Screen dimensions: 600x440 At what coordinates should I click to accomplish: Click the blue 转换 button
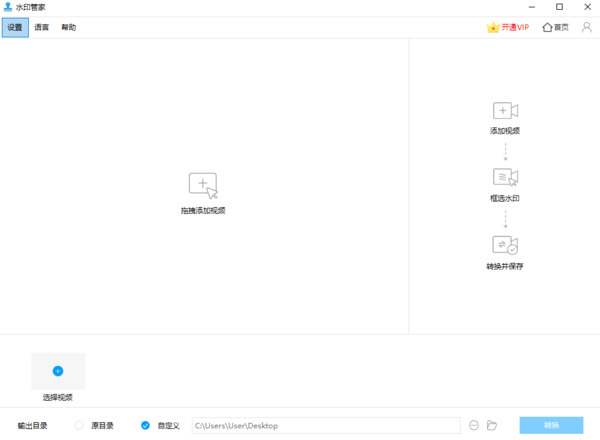coord(551,425)
